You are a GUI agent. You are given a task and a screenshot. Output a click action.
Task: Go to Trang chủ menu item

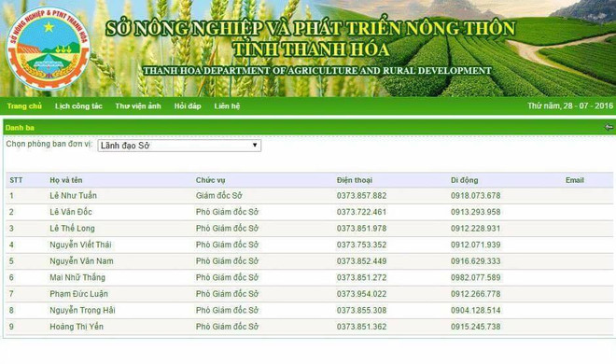(x=24, y=106)
